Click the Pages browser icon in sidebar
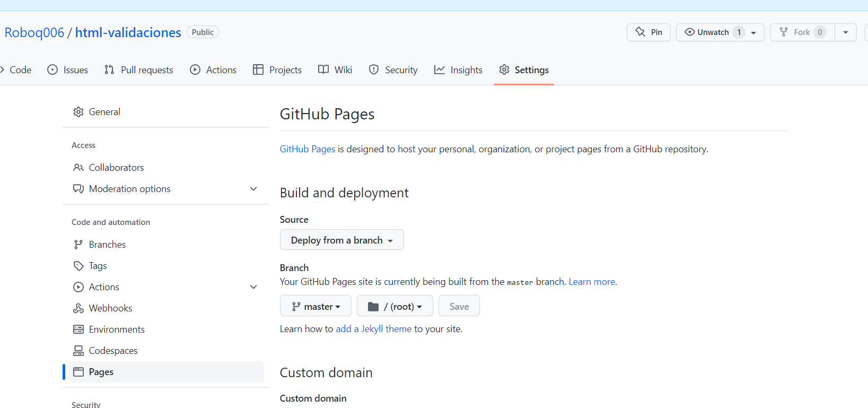The width and height of the screenshot is (868, 408). [x=78, y=372]
